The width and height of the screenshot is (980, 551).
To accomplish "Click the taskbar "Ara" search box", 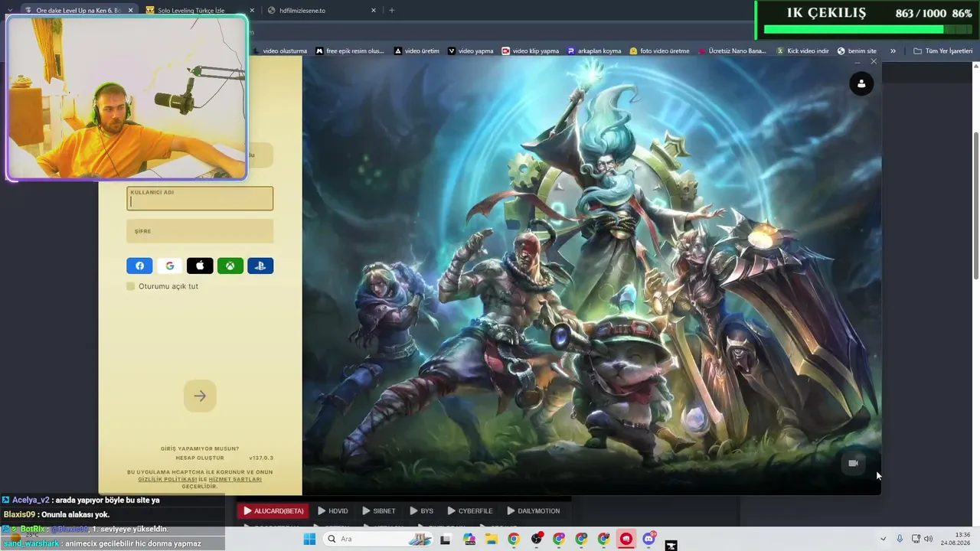I will coord(379,539).
